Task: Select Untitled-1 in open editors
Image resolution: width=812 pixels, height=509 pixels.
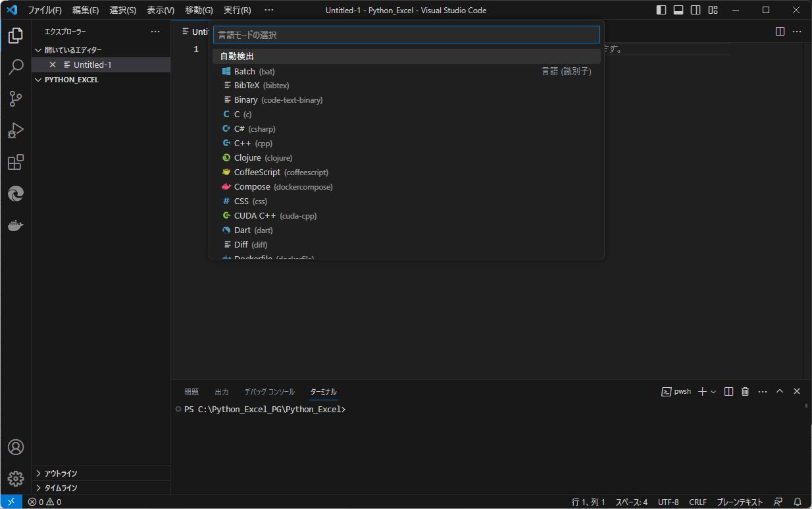Action: click(101, 65)
